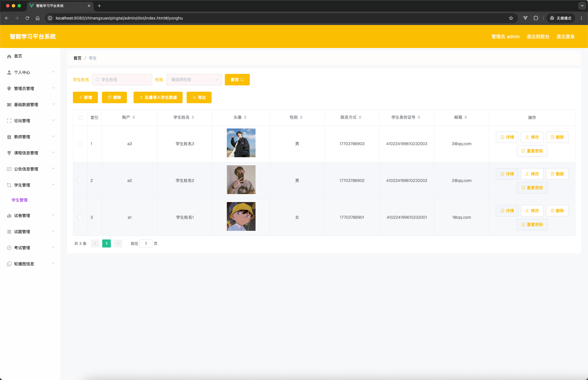Click the copy icon for 轮播图信息
This screenshot has width=588, height=380.
[x=9, y=264]
